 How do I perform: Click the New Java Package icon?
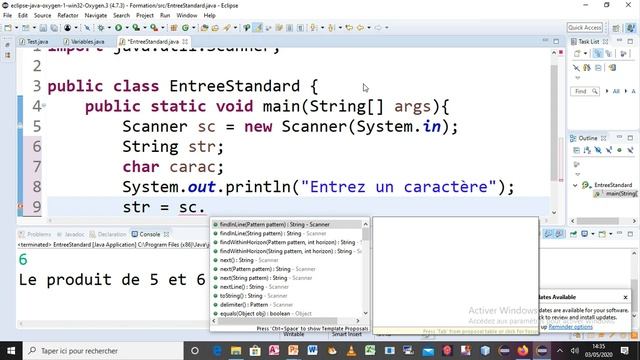(x=174, y=28)
